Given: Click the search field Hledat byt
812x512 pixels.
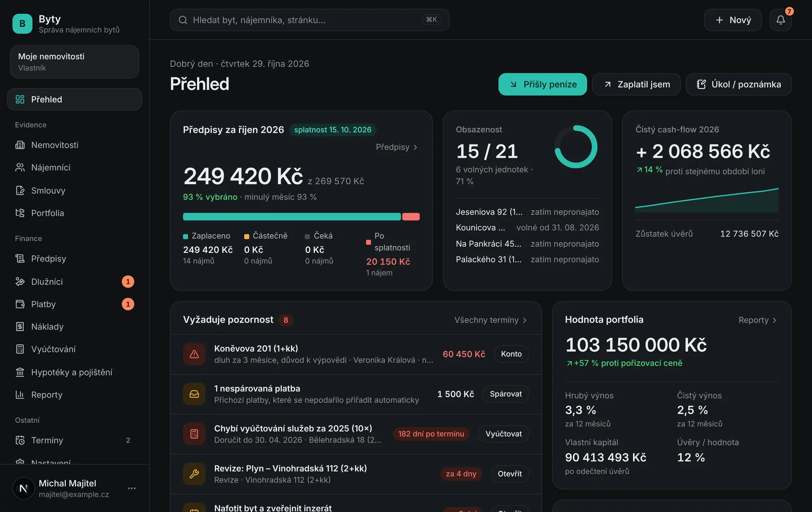Looking at the screenshot, I should [309, 20].
